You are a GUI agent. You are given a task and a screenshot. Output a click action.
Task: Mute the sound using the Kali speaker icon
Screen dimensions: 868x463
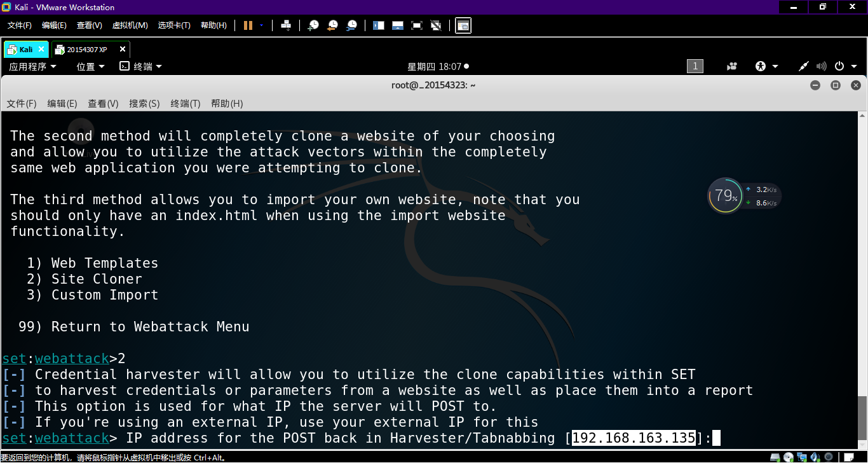coord(821,66)
